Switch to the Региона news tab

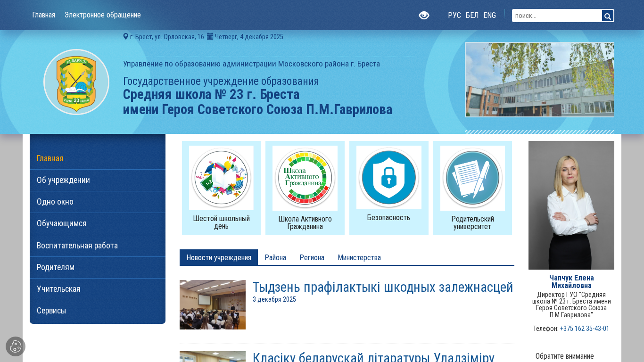[x=312, y=257]
